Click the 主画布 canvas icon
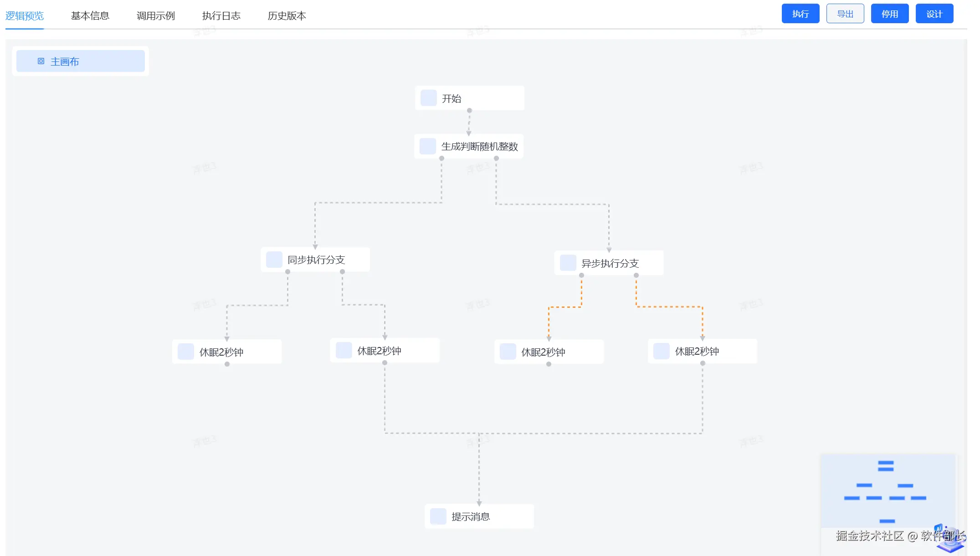980x556 pixels. point(41,61)
